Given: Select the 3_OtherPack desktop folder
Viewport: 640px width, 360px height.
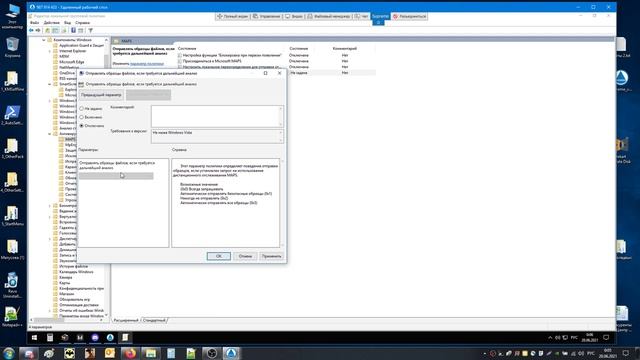Looking at the screenshot, I should pos(12,149).
